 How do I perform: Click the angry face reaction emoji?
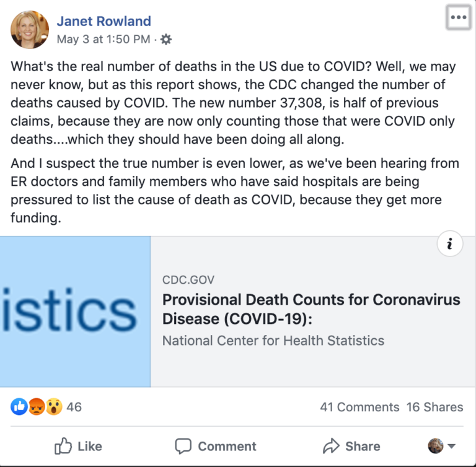[x=37, y=407]
